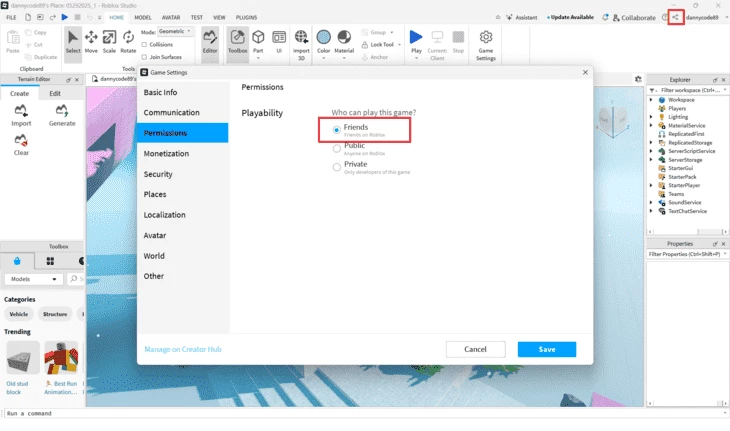Open the Toolbox marketplace bag tab
The width and height of the screenshot is (730, 431).
pyautogui.click(x=17, y=261)
